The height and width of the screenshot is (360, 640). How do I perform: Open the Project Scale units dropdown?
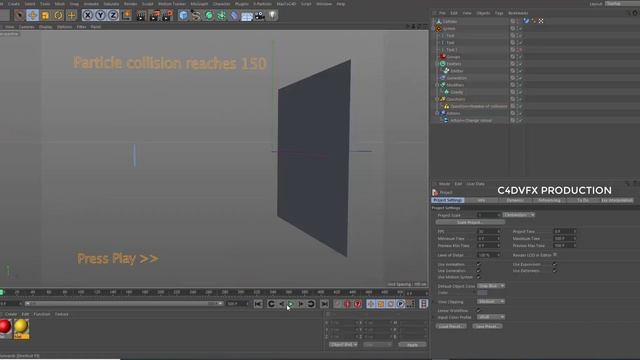(519, 215)
